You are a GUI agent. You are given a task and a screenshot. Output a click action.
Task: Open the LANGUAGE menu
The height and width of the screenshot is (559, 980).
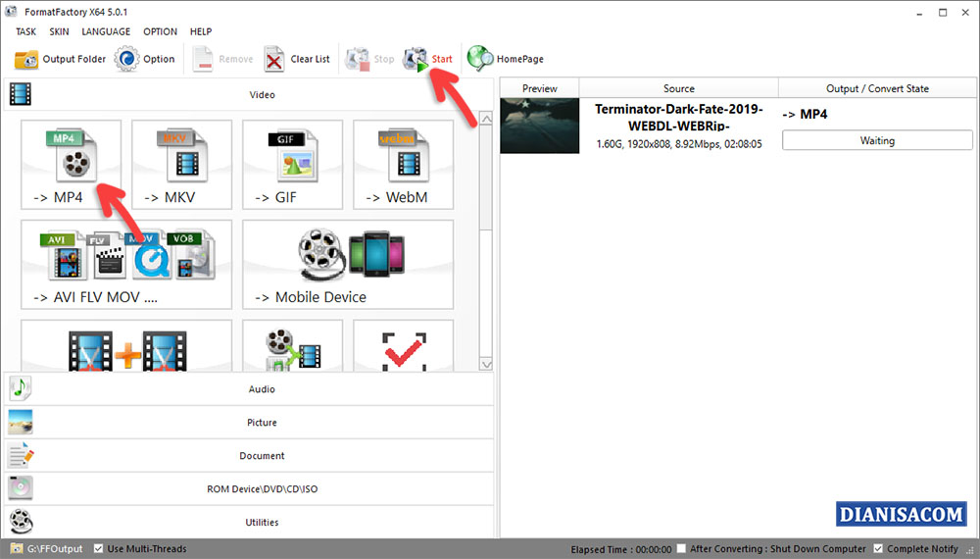(x=106, y=31)
